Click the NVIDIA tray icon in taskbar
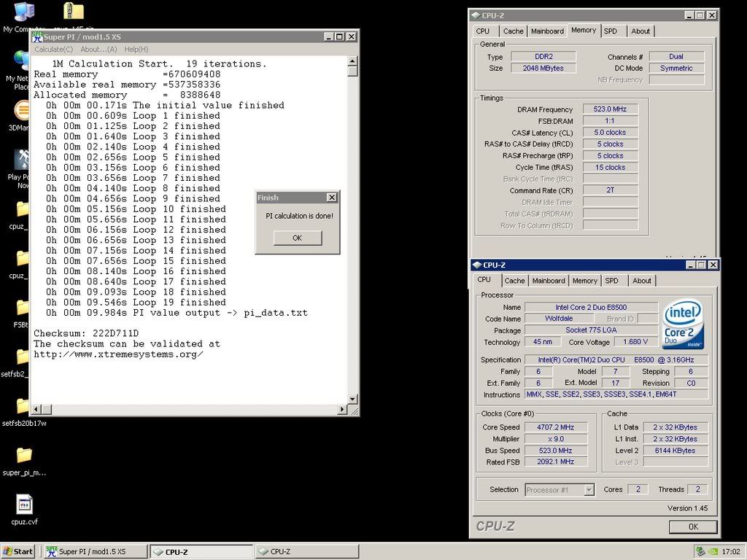The width and height of the screenshot is (747, 560). pyautogui.click(x=713, y=551)
